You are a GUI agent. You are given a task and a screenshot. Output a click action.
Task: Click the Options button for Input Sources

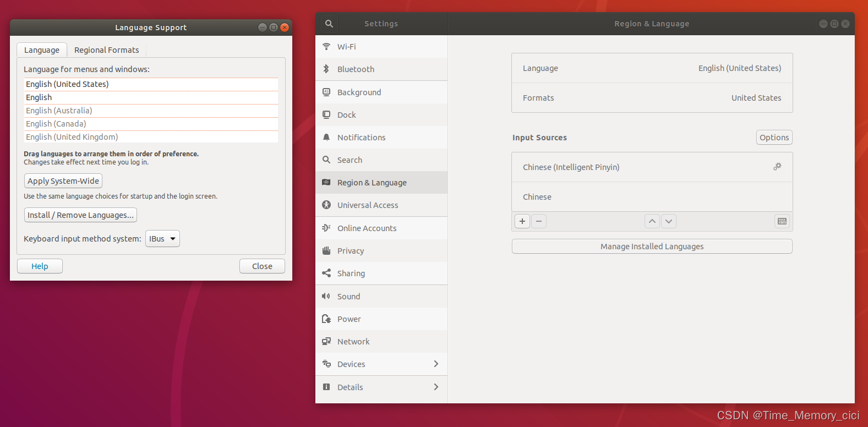(774, 138)
